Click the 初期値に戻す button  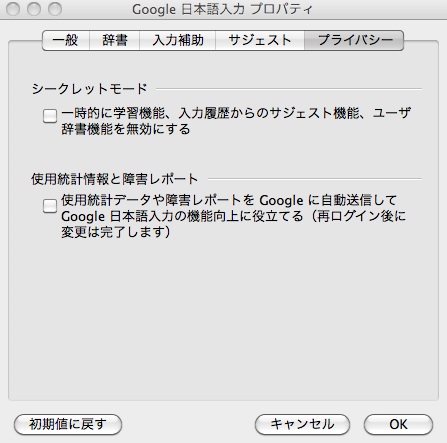click(x=68, y=424)
